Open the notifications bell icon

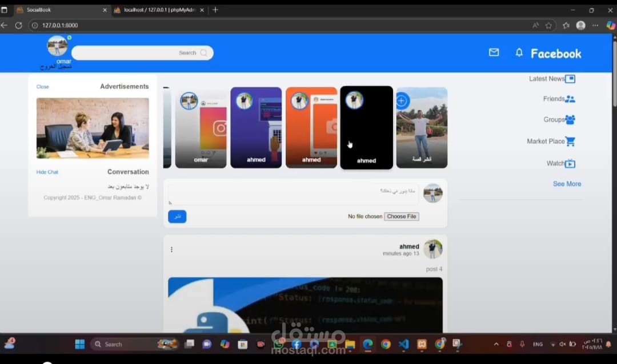pos(519,52)
